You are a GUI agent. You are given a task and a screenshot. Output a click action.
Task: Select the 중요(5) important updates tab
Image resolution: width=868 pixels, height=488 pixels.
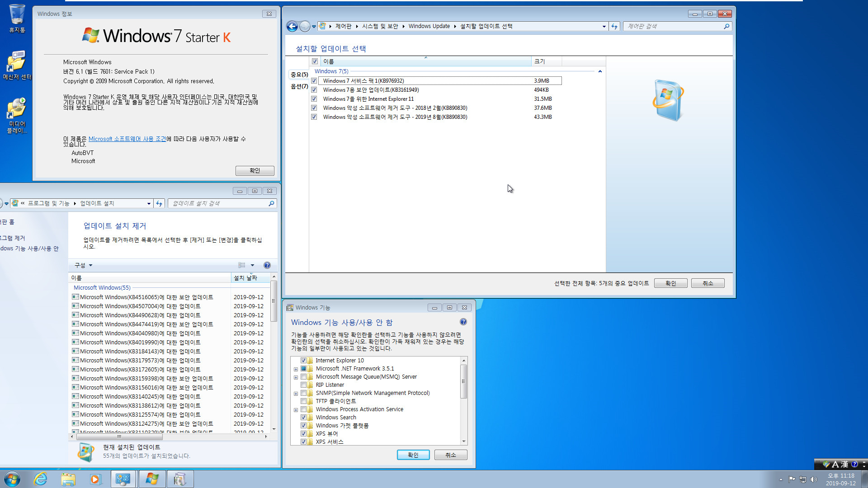click(299, 75)
